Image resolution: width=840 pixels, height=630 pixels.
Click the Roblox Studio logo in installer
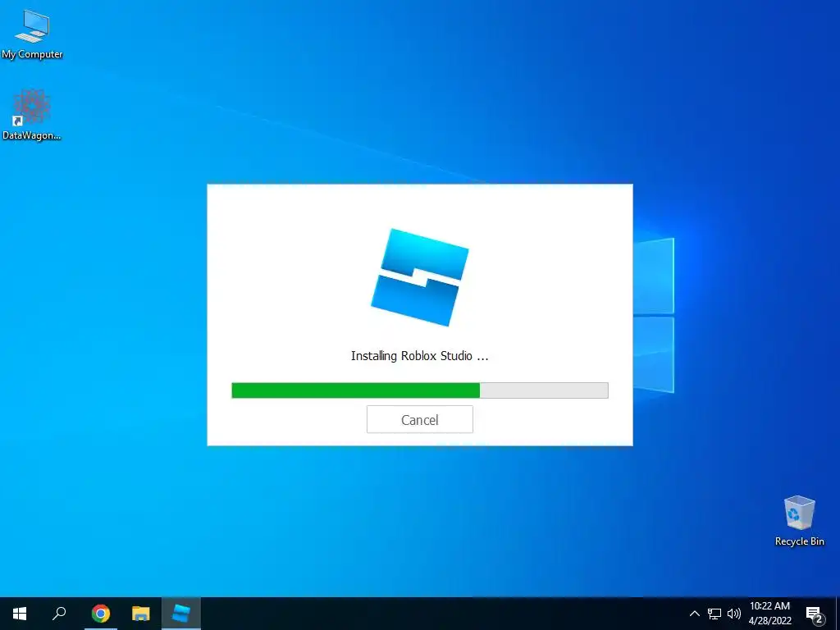(420, 277)
